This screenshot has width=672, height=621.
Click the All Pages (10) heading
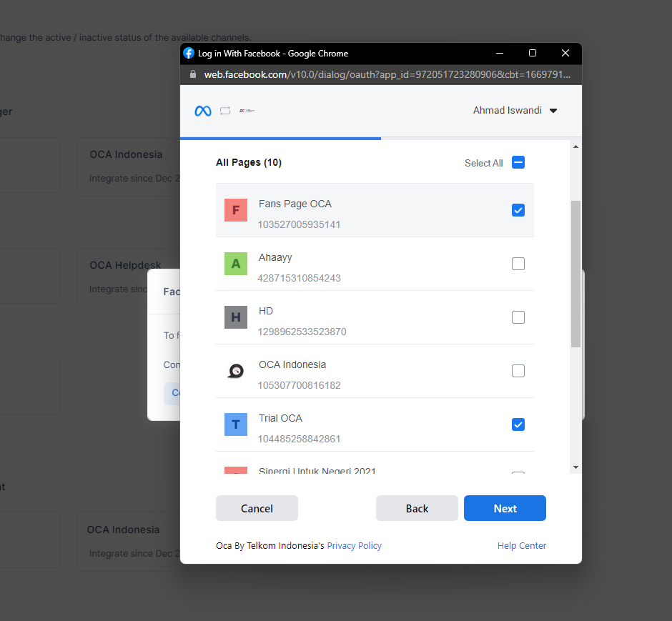[x=249, y=162]
